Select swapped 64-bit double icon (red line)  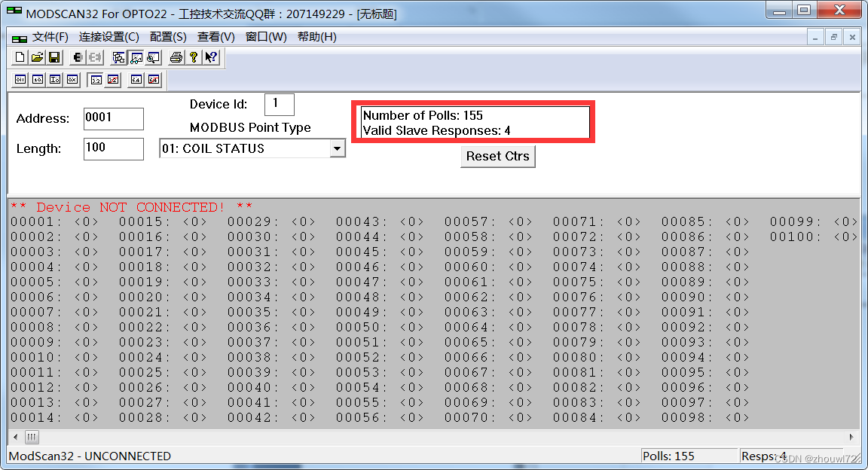pyautogui.click(x=154, y=80)
